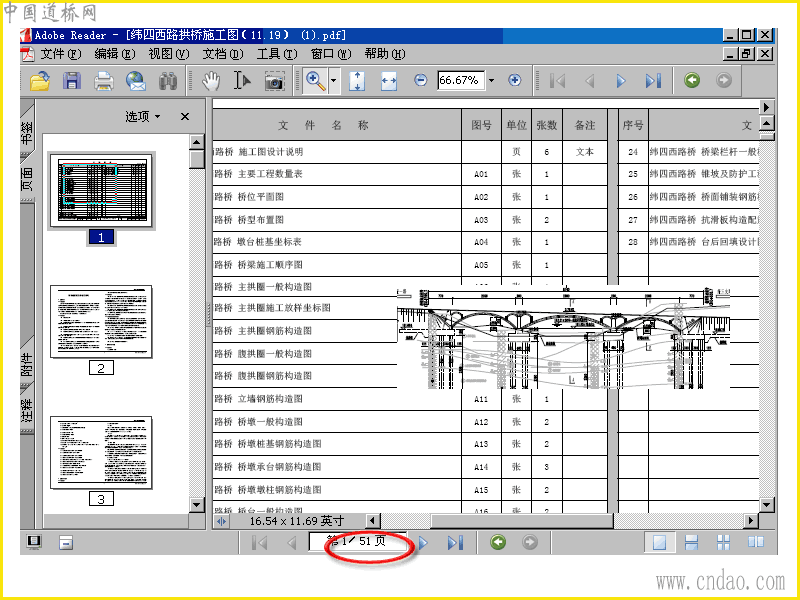Click the Save floppy disk icon

coord(72,81)
